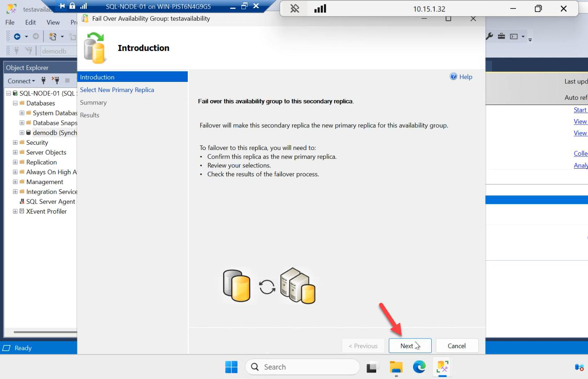Select the Replication tree item label
588x379 pixels.
(41, 162)
